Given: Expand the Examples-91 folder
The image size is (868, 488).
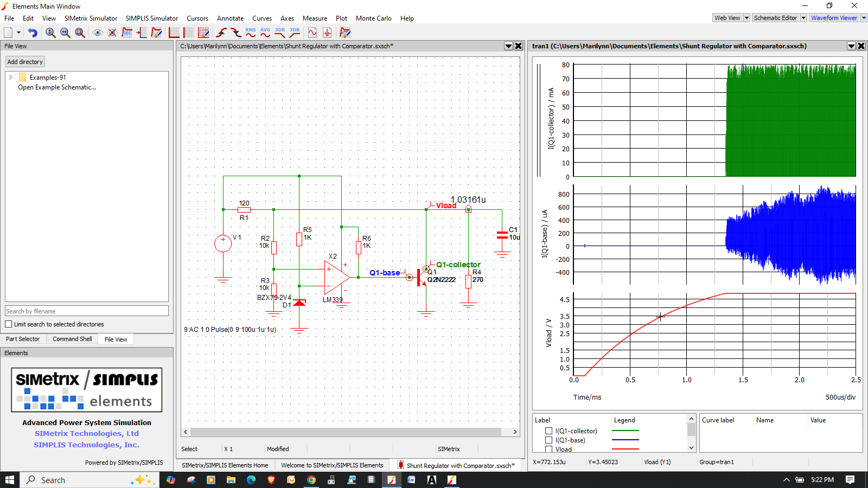Looking at the screenshot, I should (10, 78).
